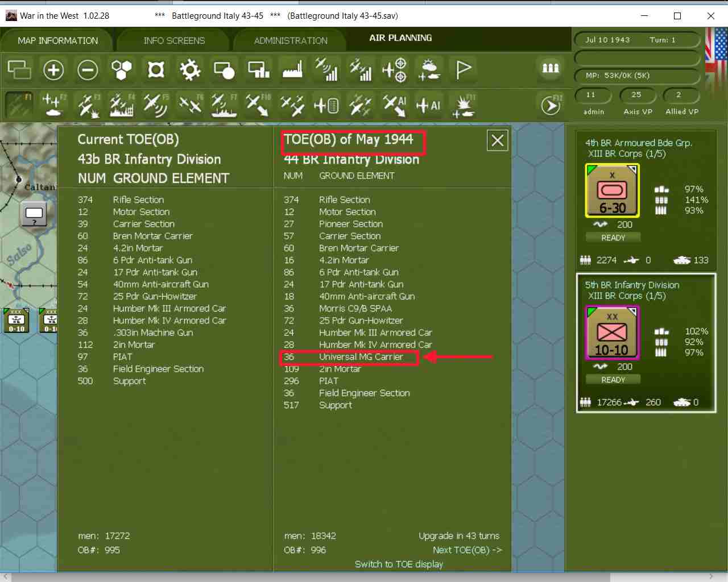This screenshot has height=582, width=728.
Task: Select the F4 city bombing air mode
Action: [122, 105]
